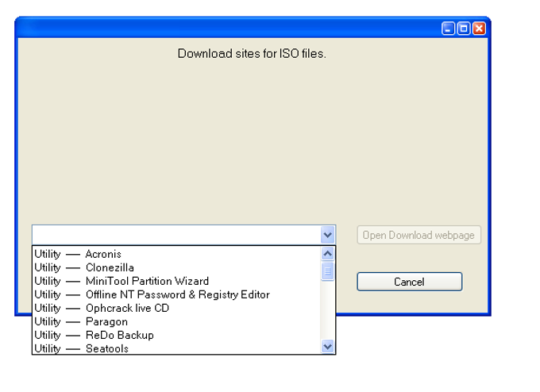Click scrollbar track below the thumb
The height and width of the screenshot is (392, 540).
pyautogui.click(x=327, y=309)
